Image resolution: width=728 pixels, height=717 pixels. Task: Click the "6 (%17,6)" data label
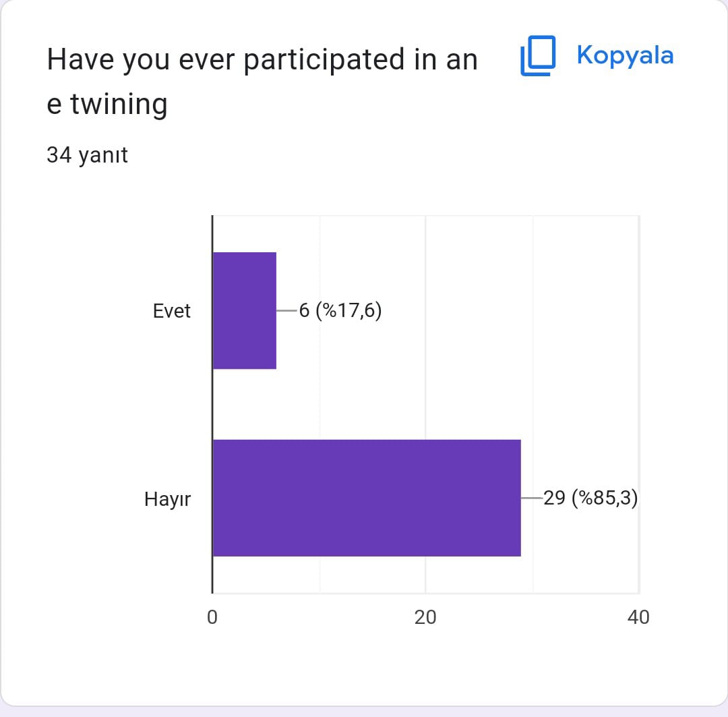(x=340, y=311)
